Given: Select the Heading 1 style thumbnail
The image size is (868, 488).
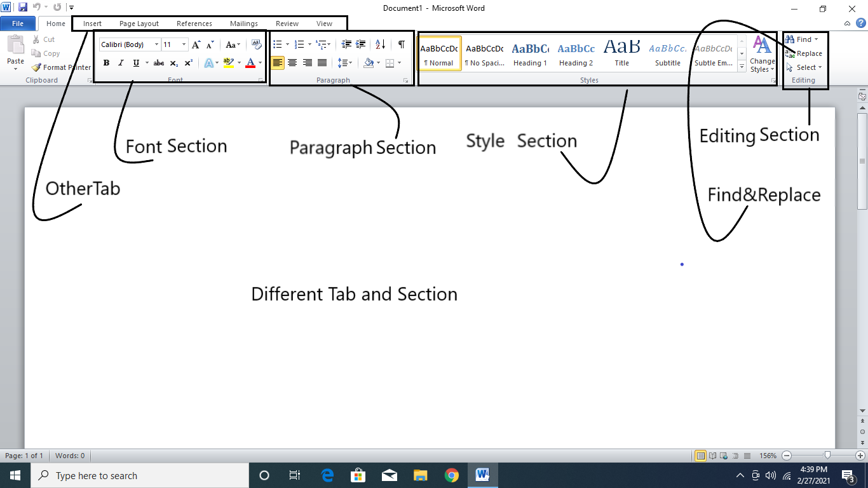Looking at the screenshot, I should 530,54.
